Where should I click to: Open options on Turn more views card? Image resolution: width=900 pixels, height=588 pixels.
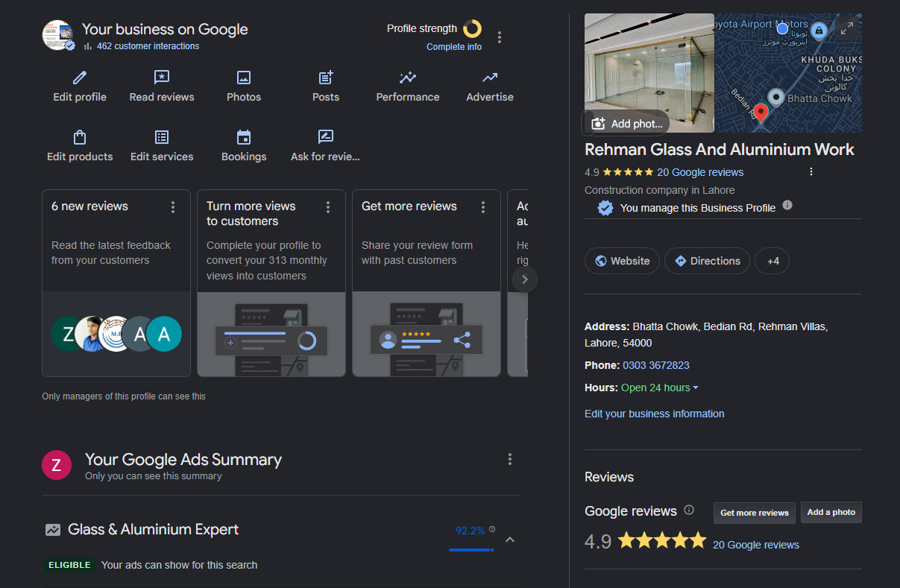328,207
